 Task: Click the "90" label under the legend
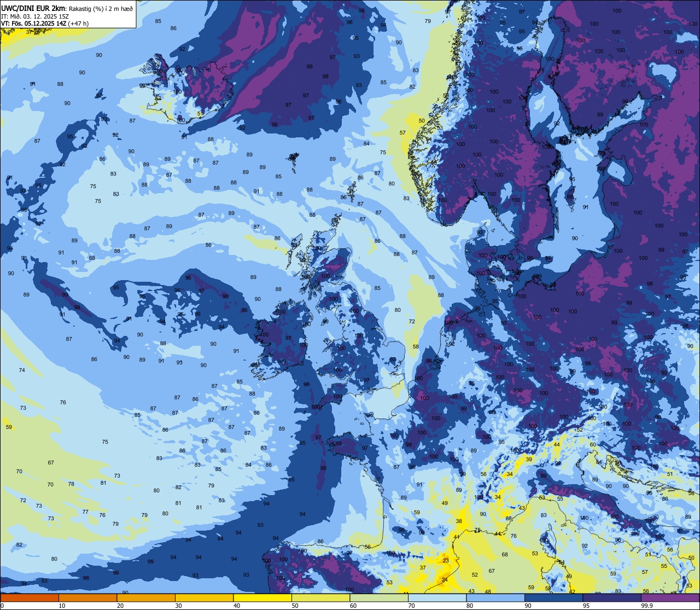pyautogui.click(x=528, y=606)
